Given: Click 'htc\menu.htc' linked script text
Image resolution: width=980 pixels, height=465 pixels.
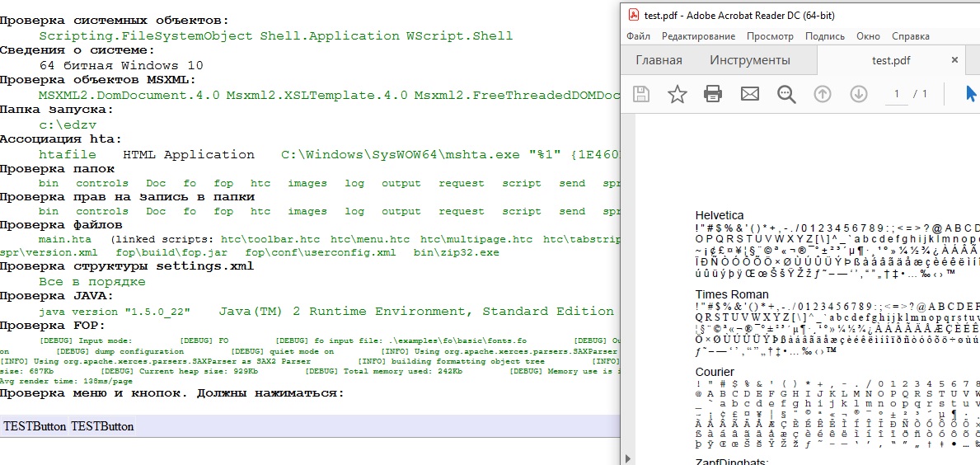Looking at the screenshot, I should click(x=370, y=239).
